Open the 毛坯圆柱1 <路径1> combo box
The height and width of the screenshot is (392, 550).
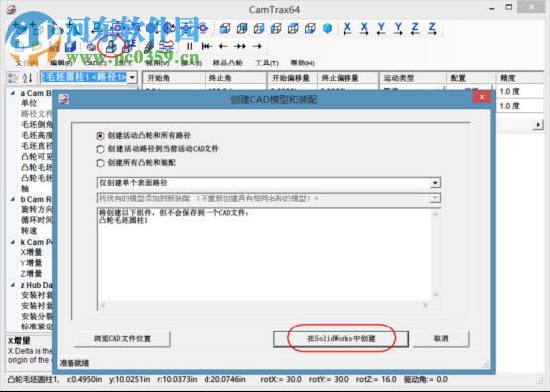(132, 77)
